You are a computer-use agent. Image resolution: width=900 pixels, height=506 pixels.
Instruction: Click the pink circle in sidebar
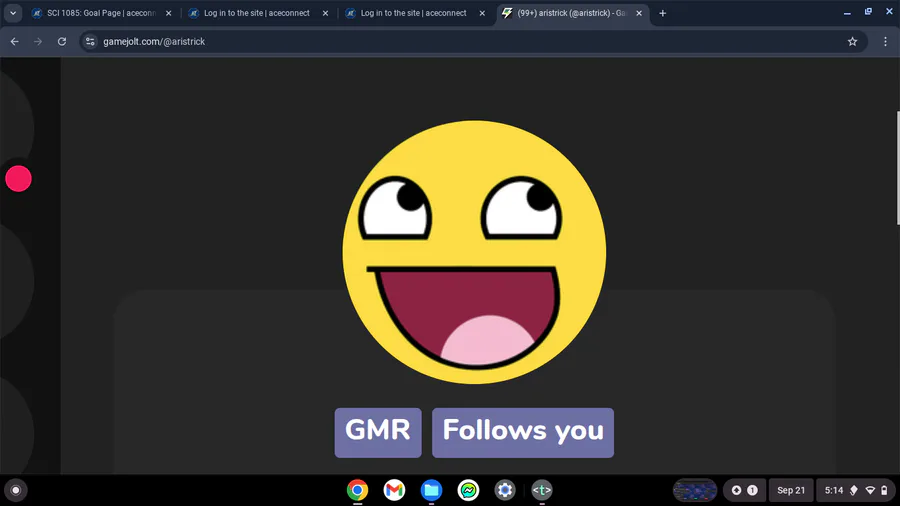18,178
